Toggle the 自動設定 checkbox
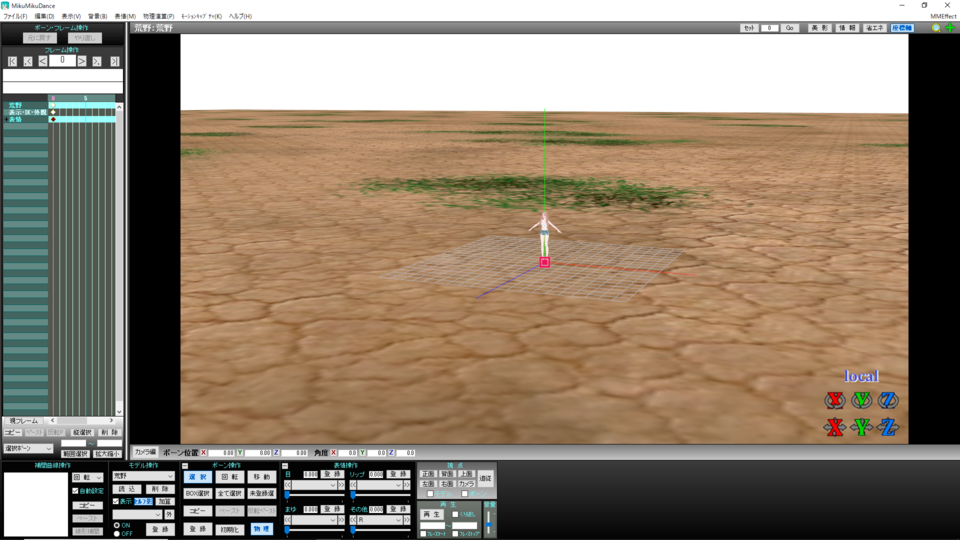 [76, 491]
